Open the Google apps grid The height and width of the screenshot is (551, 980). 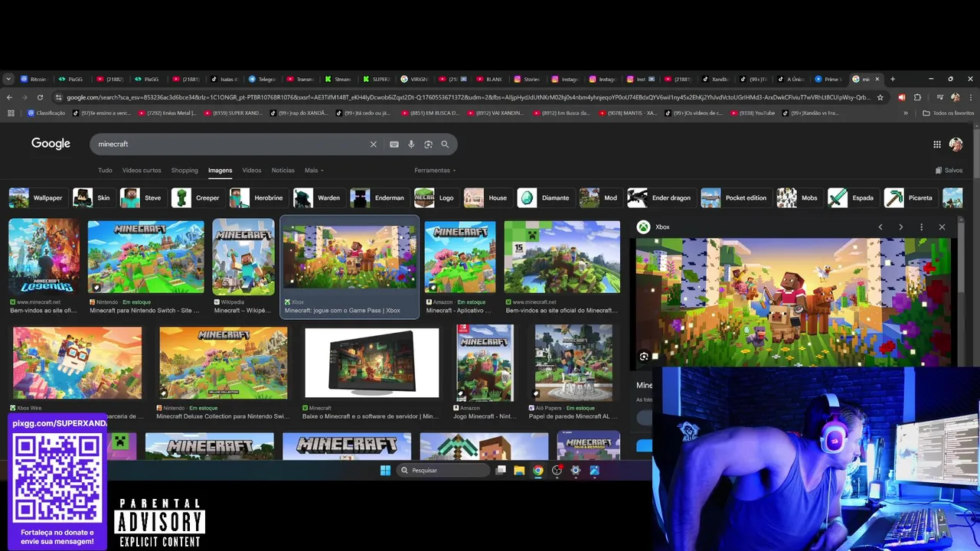(x=937, y=144)
